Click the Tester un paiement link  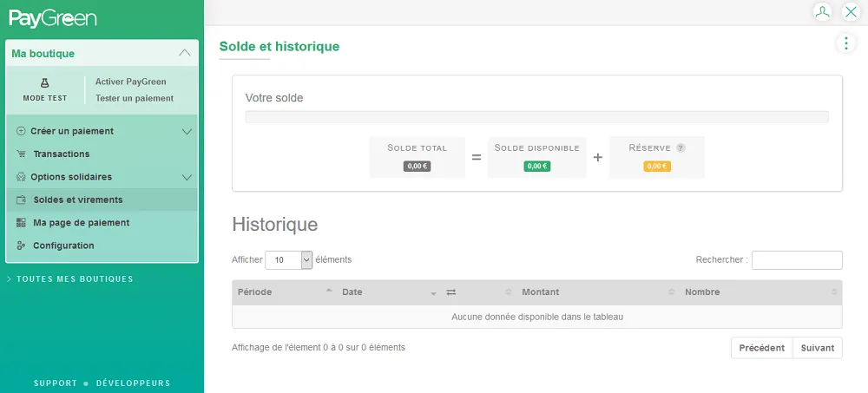tap(135, 98)
